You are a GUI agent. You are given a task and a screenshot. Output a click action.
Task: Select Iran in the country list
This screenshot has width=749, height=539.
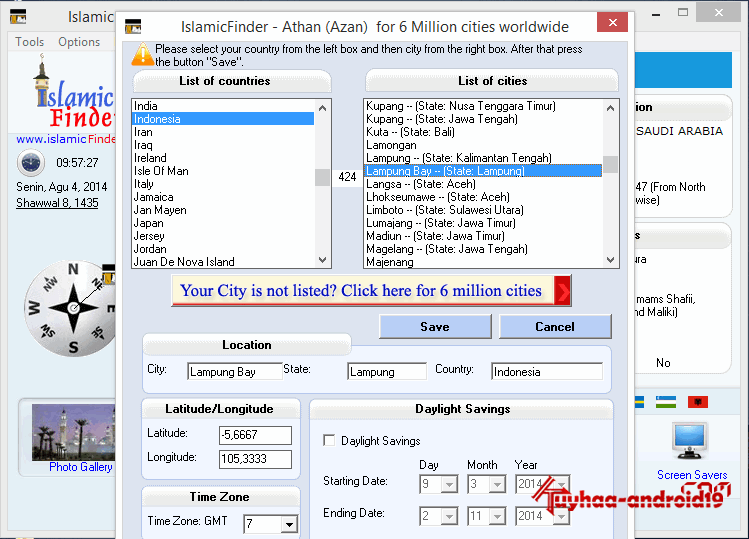(223, 132)
